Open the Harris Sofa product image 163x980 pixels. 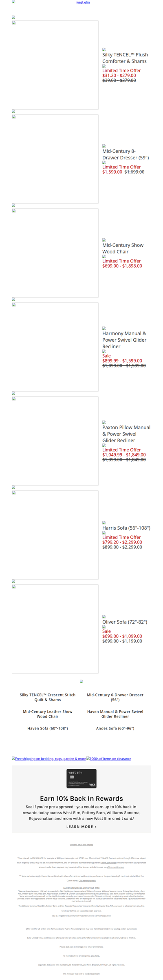click(55, 535)
